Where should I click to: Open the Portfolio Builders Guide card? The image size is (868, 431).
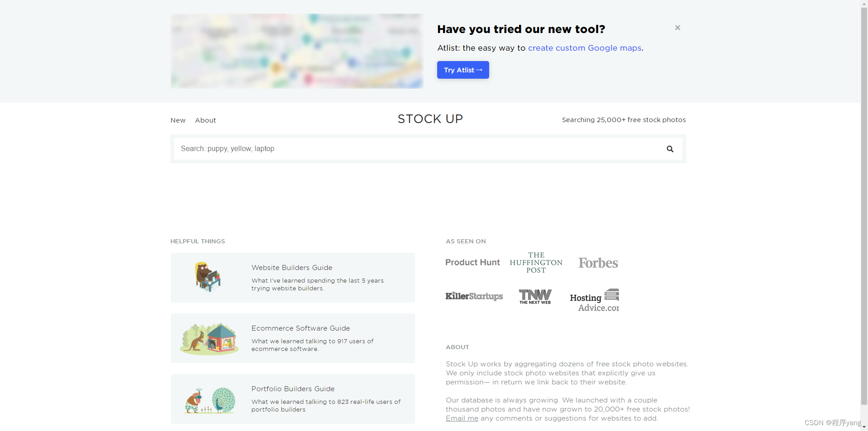[x=293, y=399]
